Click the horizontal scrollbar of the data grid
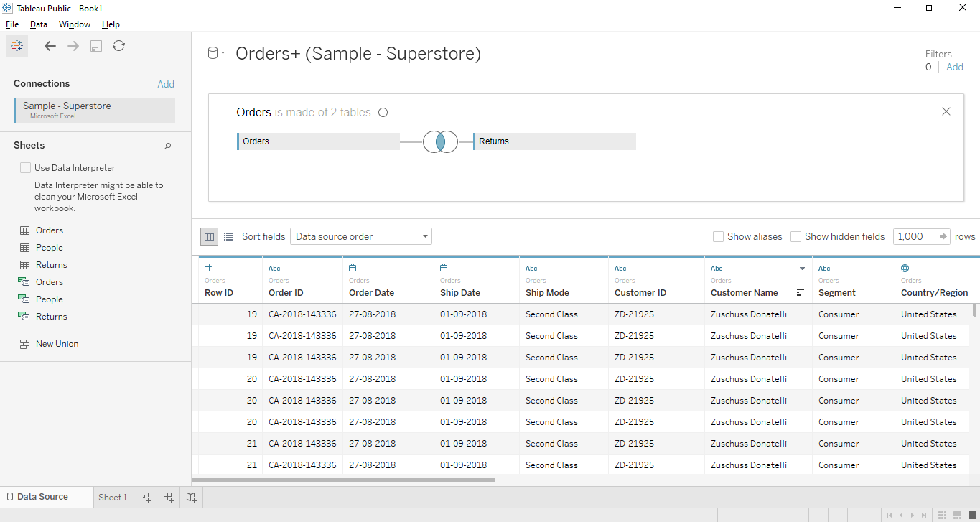The width and height of the screenshot is (980, 522). (343, 480)
